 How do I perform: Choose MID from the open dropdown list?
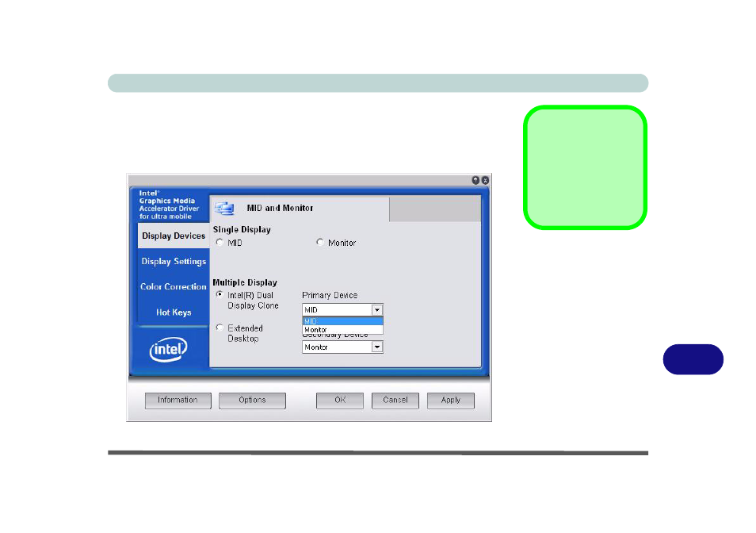342,321
